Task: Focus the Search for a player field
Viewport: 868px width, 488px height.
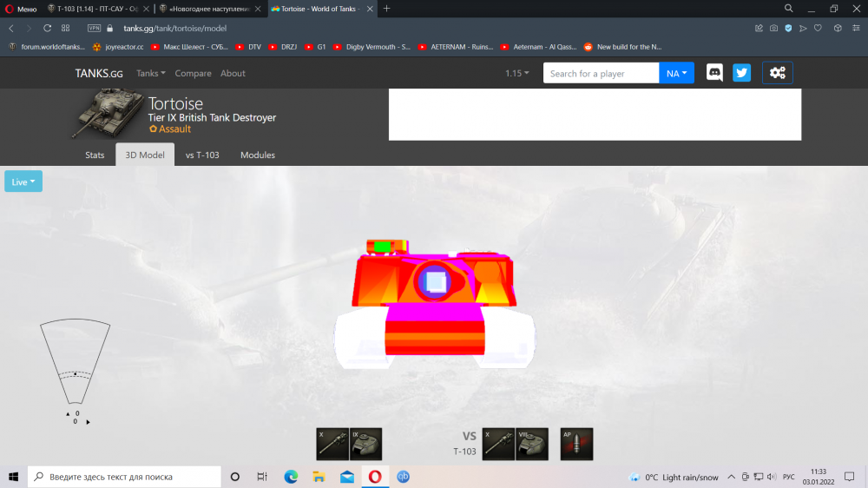Action: click(601, 74)
